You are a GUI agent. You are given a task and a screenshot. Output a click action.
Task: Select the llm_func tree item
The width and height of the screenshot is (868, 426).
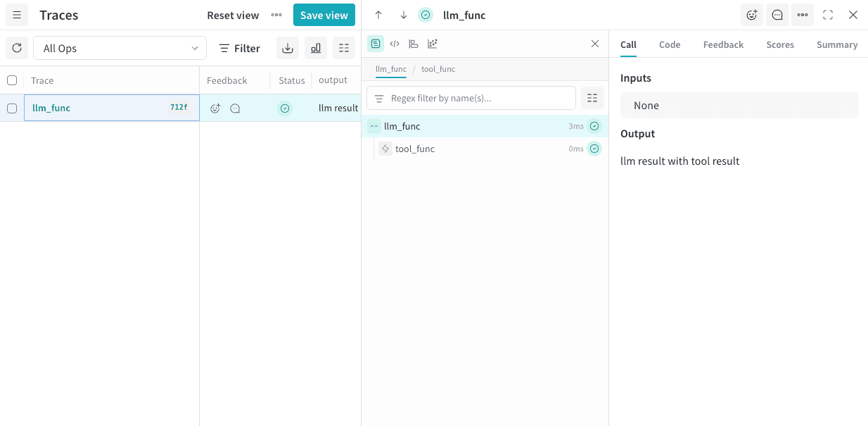(485, 127)
